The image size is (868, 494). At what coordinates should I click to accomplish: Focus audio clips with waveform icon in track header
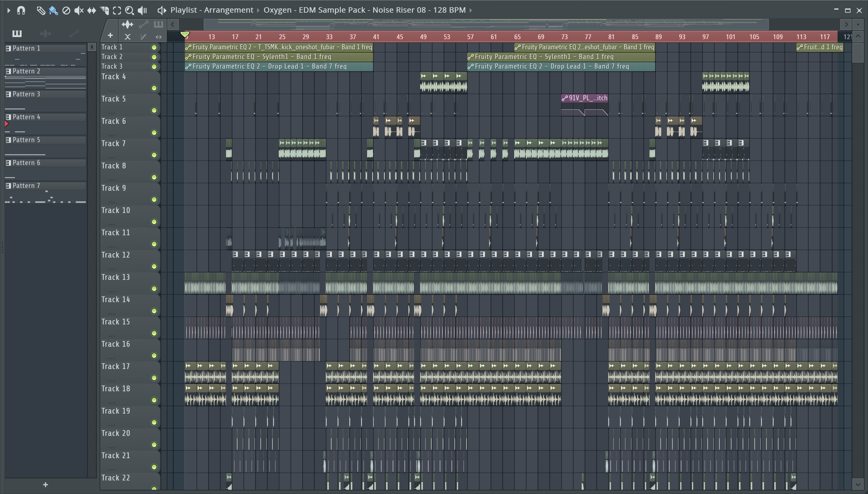[x=127, y=24]
